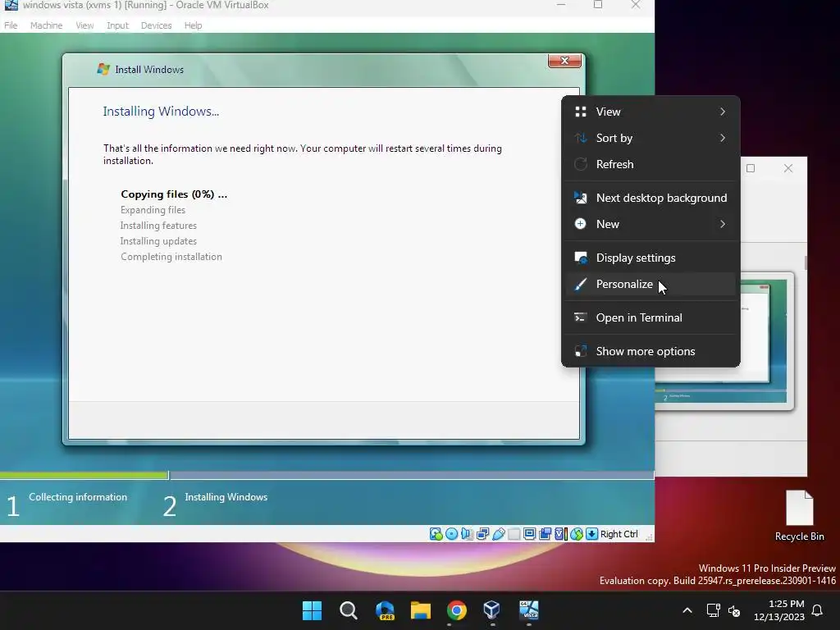The image size is (840, 630).
Task: Launch Microsoft Edge Preview from taskbar
Action: click(x=385, y=610)
